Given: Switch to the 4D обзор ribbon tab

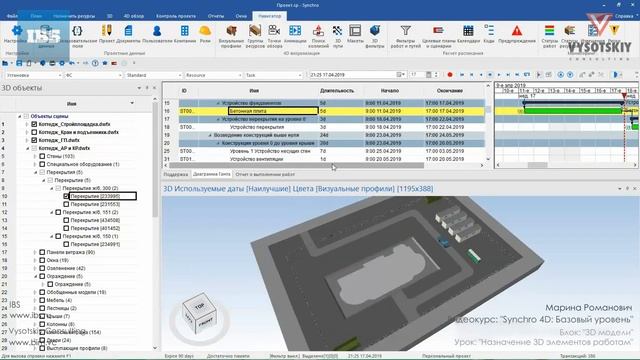Looking at the screenshot, I should (134, 16).
